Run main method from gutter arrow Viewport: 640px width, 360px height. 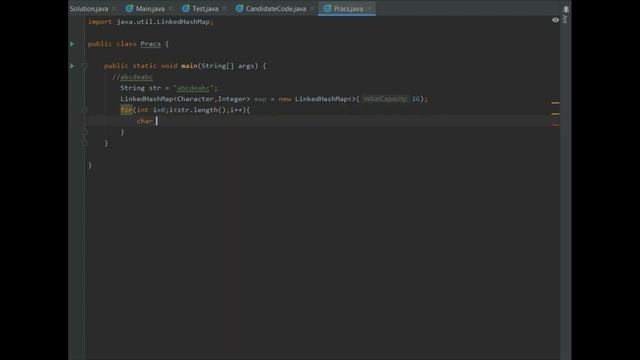tap(72, 66)
